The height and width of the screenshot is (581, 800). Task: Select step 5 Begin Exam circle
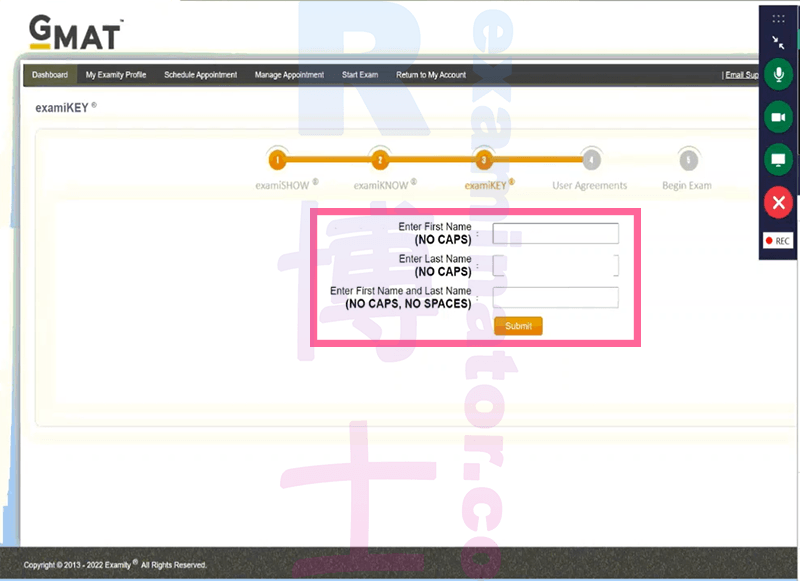pos(688,160)
